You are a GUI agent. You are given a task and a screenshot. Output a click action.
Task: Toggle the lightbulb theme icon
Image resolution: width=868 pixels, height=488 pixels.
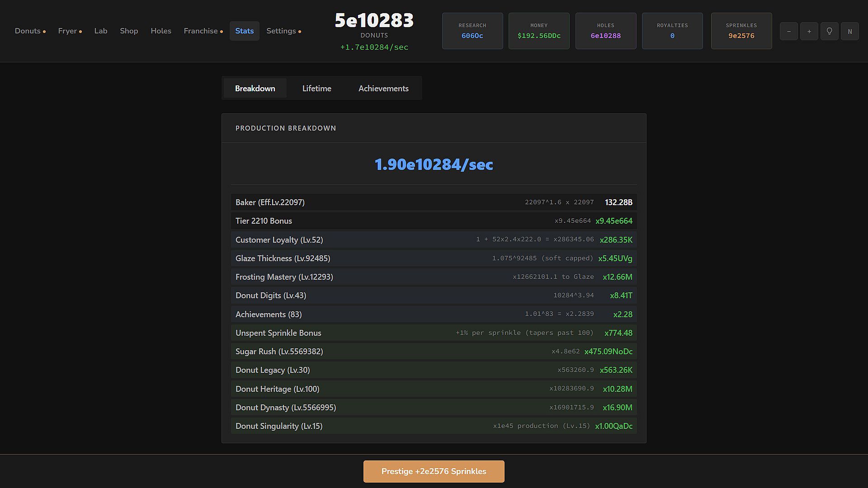click(830, 31)
